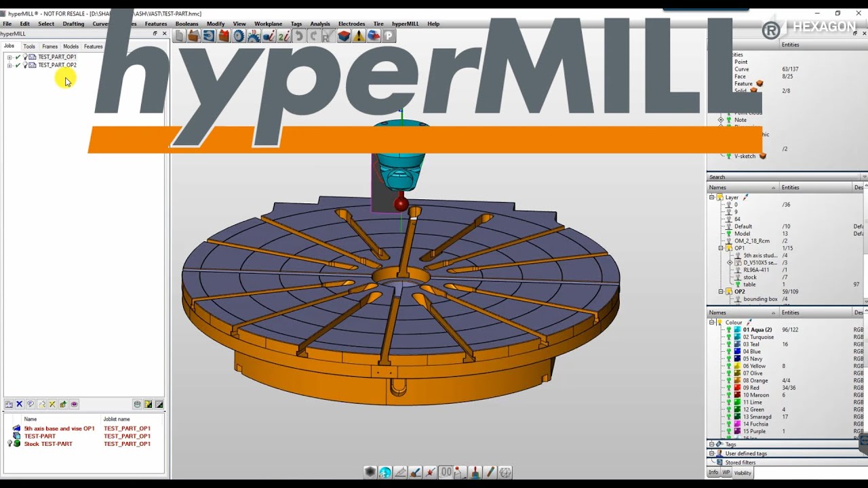
Task: Click the shaded cube view icon in bottom toolbar
Action: [x=370, y=472]
